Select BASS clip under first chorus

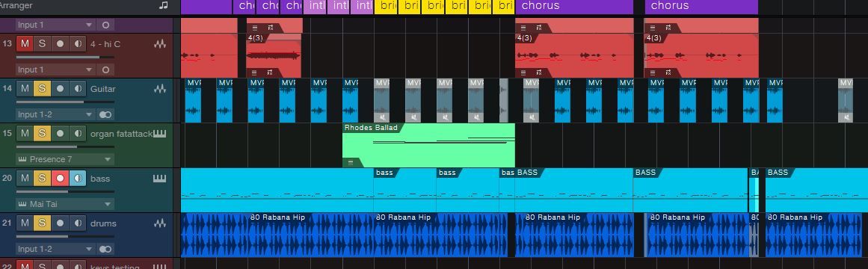(x=574, y=191)
